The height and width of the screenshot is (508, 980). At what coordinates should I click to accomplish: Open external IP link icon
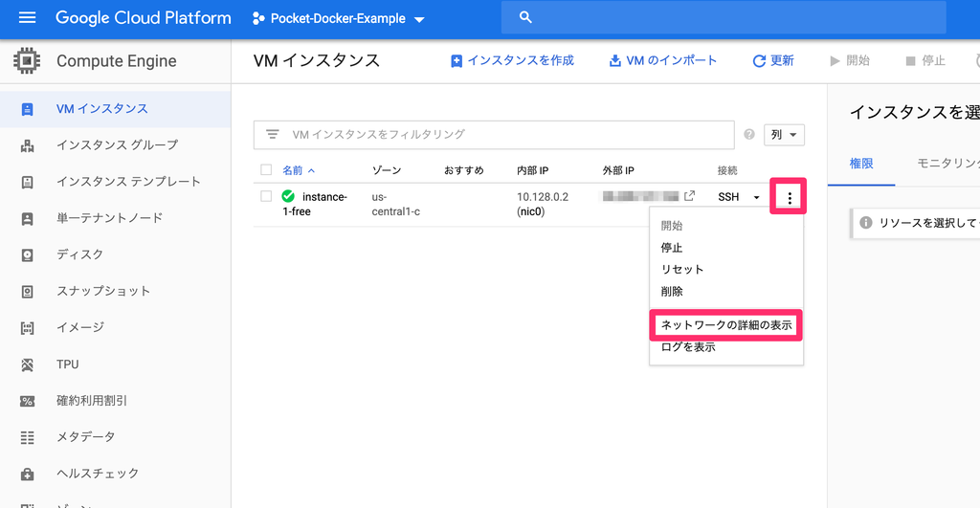tap(689, 196)
